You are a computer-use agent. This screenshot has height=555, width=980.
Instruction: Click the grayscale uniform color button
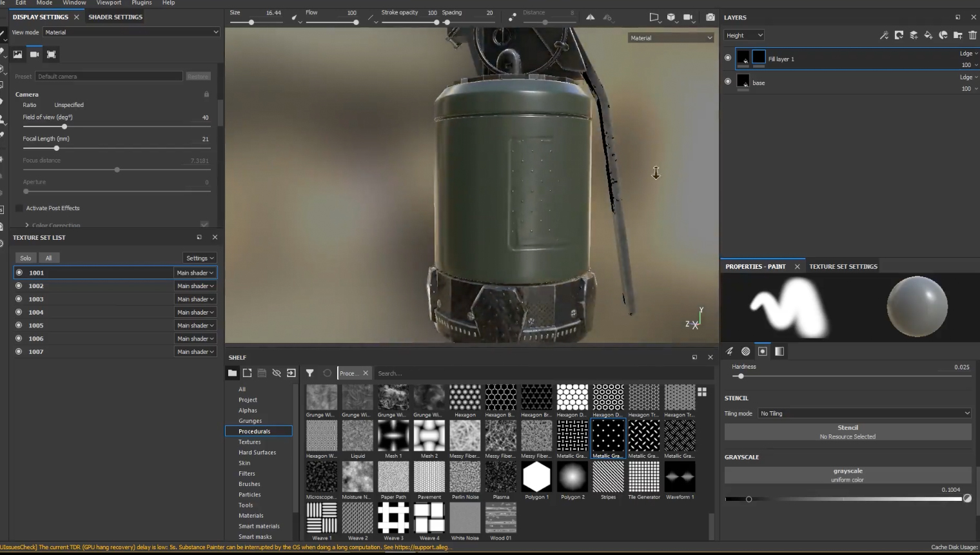pos(847,475)
